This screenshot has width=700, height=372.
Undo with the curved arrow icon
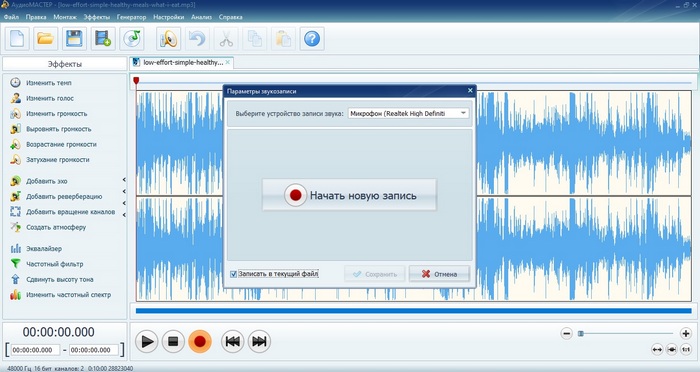(197, 39)
